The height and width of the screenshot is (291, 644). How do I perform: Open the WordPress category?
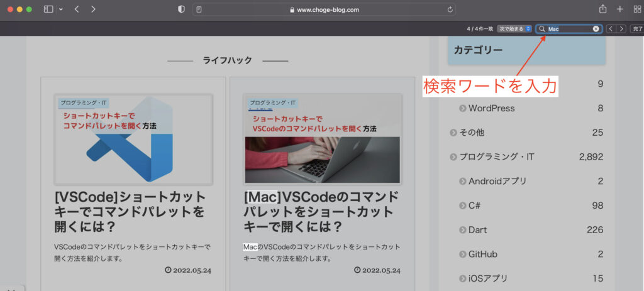(x=491, y=108)
